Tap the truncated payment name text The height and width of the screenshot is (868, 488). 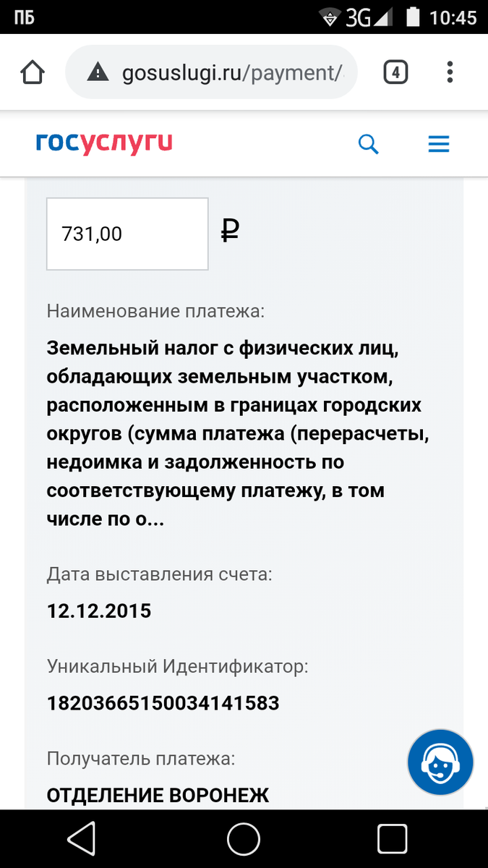(235, 434)
